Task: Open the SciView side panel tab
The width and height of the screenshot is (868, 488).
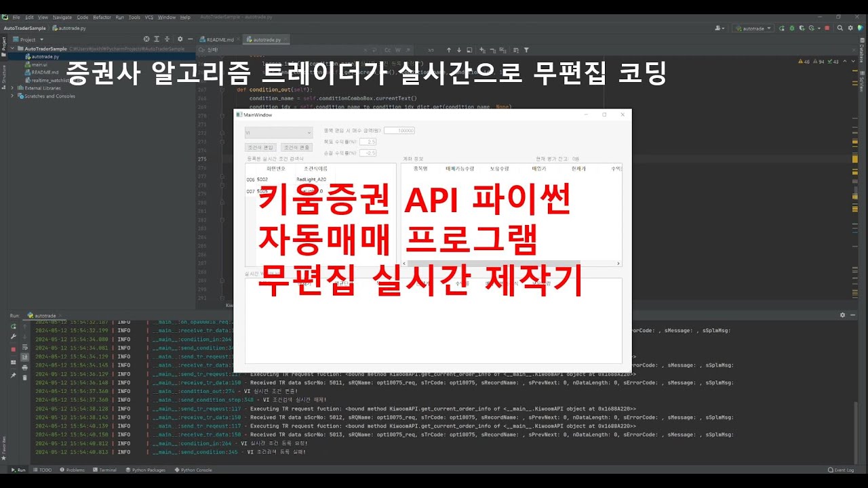Action: point(861,81)
